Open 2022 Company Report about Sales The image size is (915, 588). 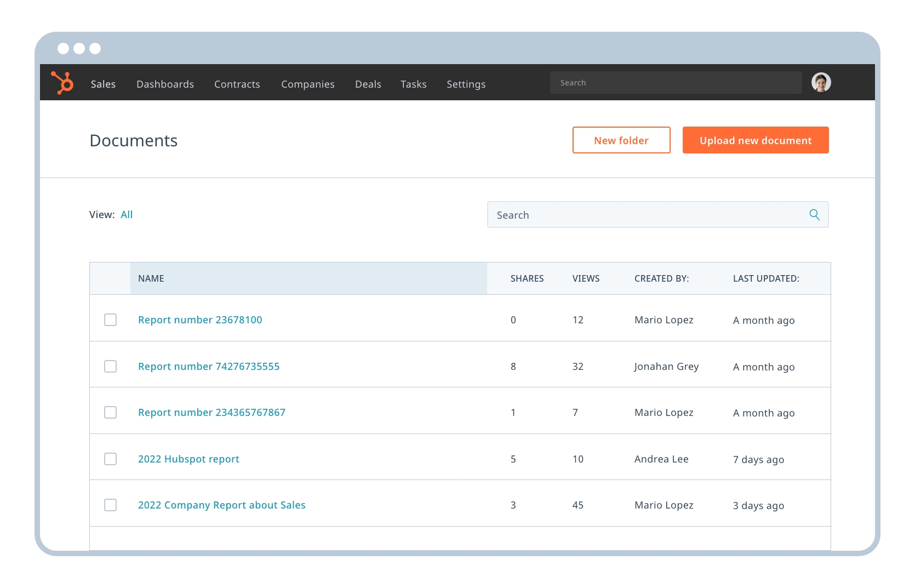click(222, 505)
